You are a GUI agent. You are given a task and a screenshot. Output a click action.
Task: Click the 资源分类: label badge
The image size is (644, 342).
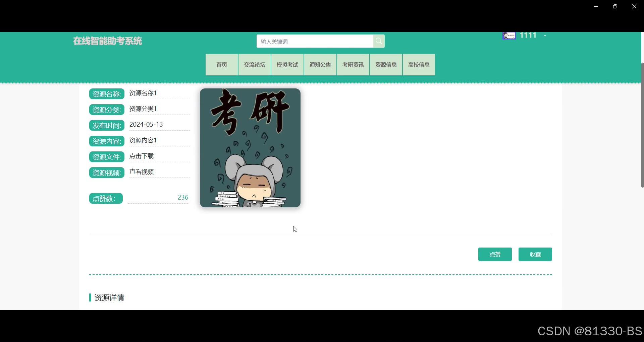(x=107, y=110)
